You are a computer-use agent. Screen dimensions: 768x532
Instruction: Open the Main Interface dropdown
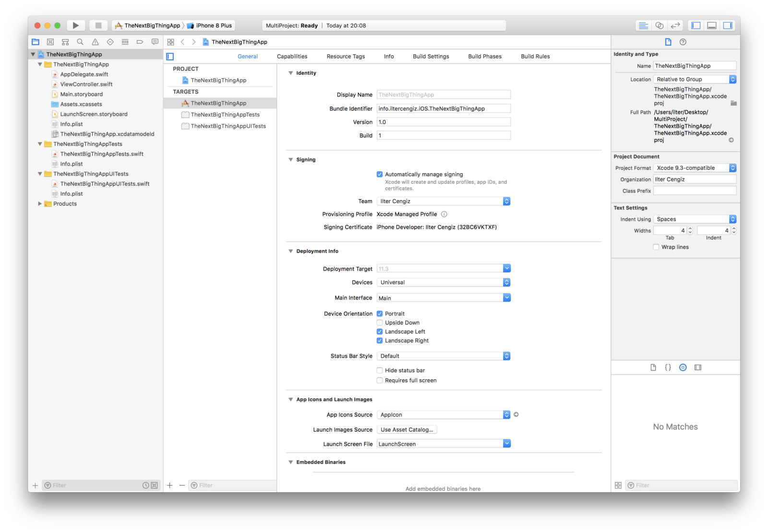tap(507, 298)
